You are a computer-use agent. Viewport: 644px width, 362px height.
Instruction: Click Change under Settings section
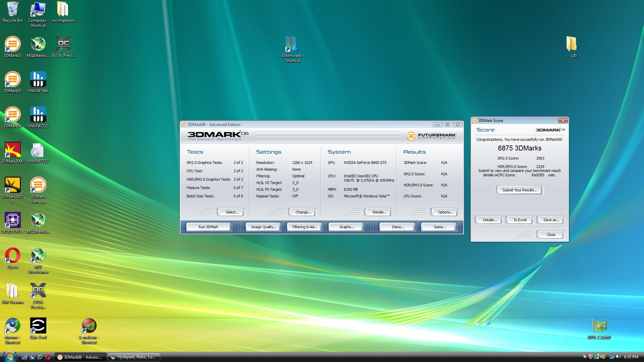pyautogui.click(x=303, y=212)
